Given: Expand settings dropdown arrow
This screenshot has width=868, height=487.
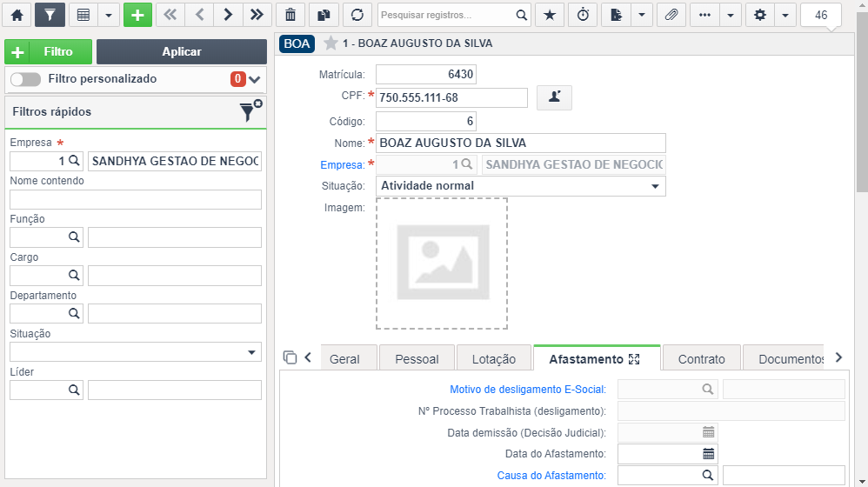Looking at the screenshot, I should 785,15.
